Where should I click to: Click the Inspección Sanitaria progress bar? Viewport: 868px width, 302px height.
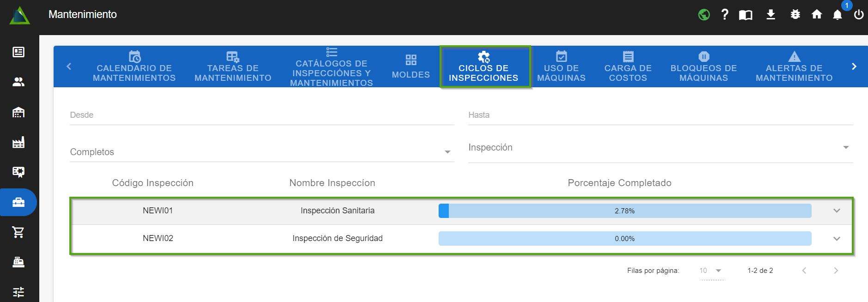pyautogui.click(x=624, y=211)
